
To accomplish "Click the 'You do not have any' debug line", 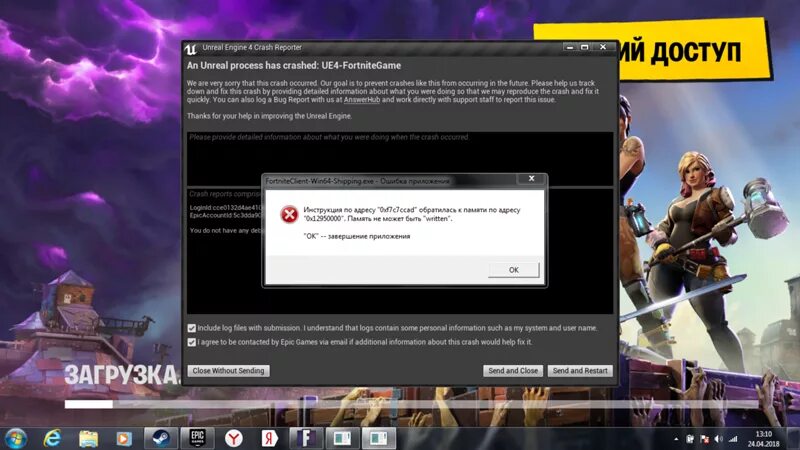I will tap(225, 231).
